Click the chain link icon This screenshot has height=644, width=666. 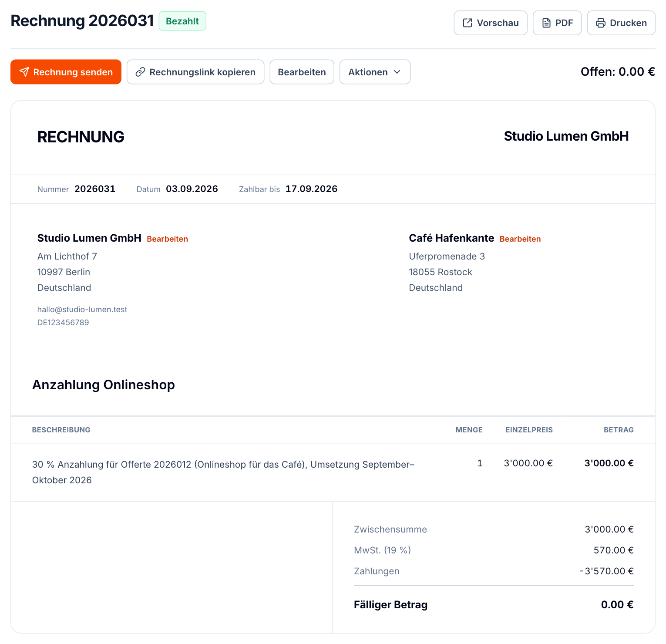tap(140, 72)
